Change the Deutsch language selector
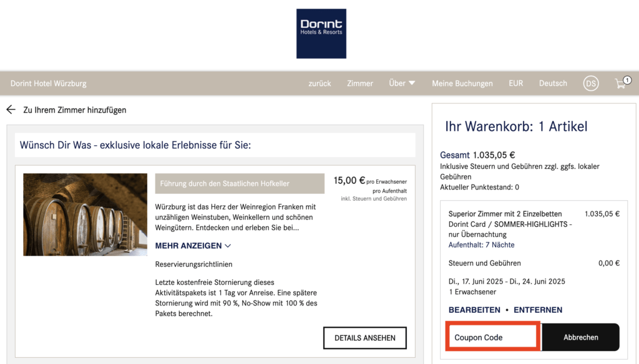 pos(553,84)
